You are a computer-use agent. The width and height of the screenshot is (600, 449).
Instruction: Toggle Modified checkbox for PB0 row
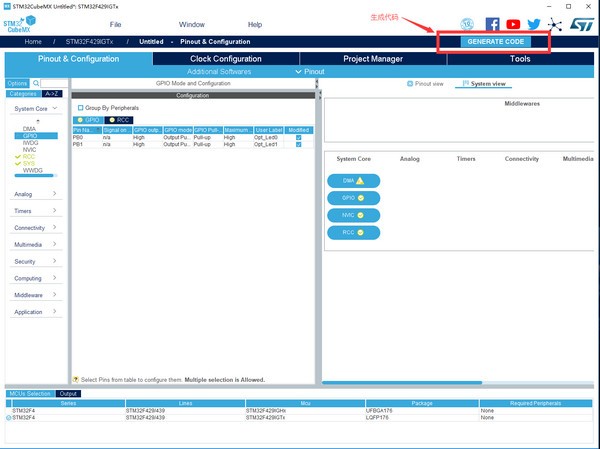click(297, 137)
